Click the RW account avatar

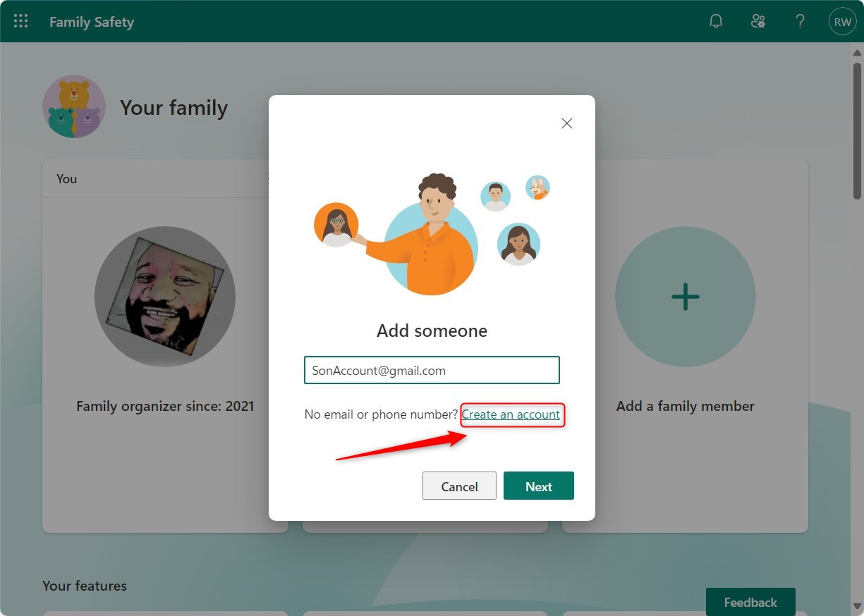842,20
